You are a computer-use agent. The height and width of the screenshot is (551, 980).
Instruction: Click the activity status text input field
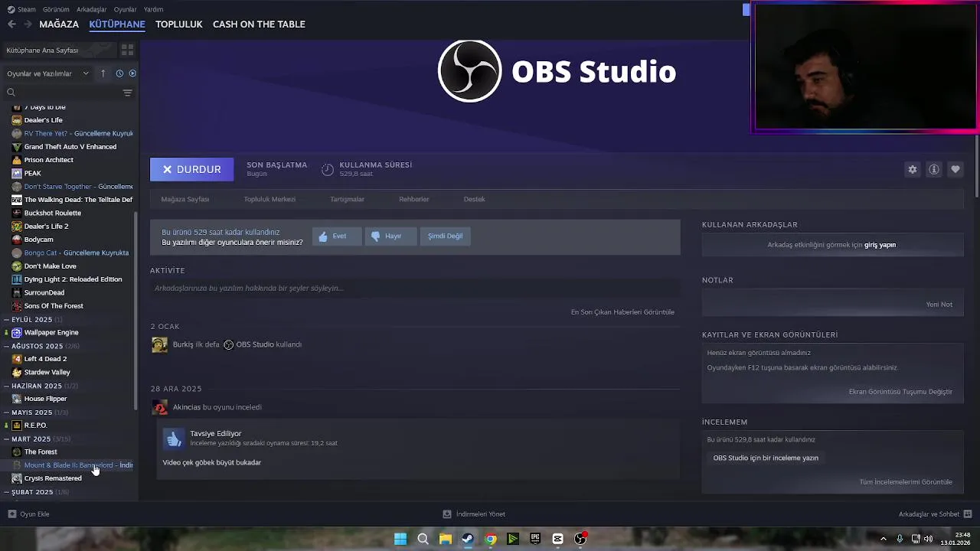pos(414,289)
